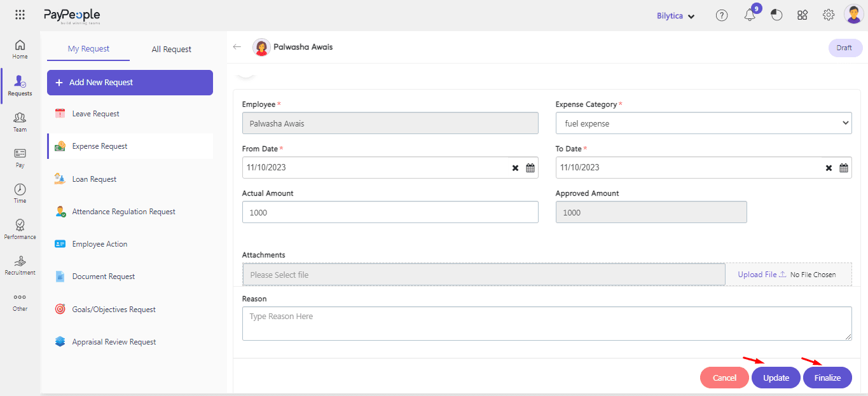868x396 pixels.
Task: Click the Upload File link
Action: point(761,275)
